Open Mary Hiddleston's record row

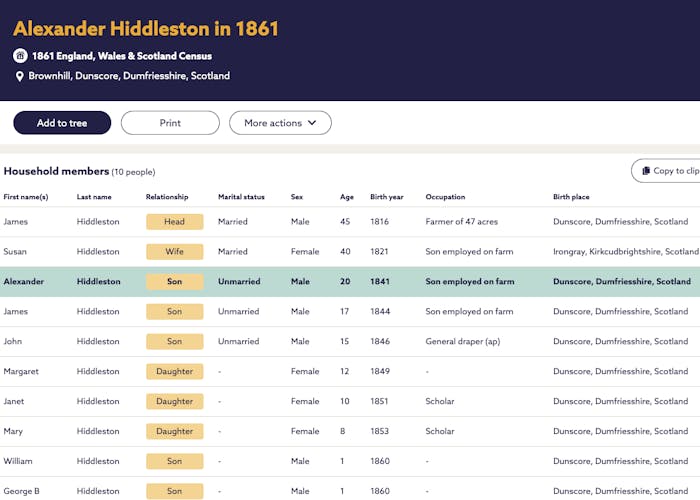pyautogui.click(x=350, y=431)
